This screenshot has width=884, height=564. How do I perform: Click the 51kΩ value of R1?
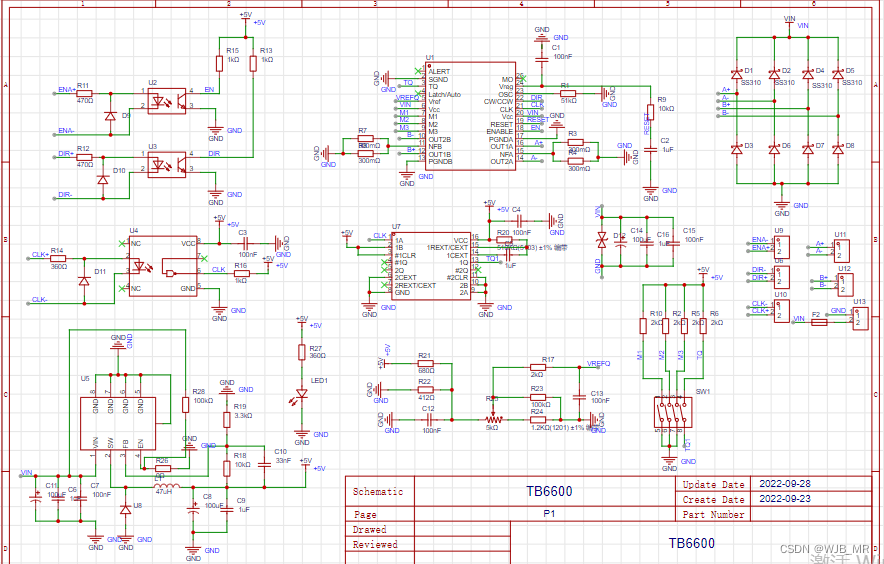(x=569, y=101)
